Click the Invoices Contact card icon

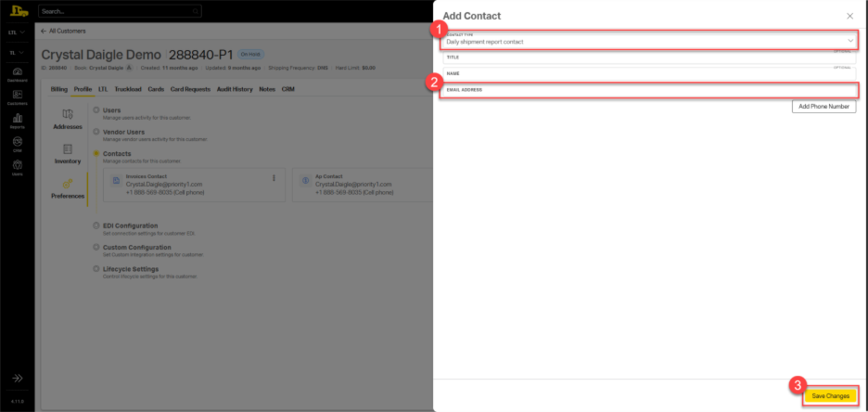coord(116,181)
